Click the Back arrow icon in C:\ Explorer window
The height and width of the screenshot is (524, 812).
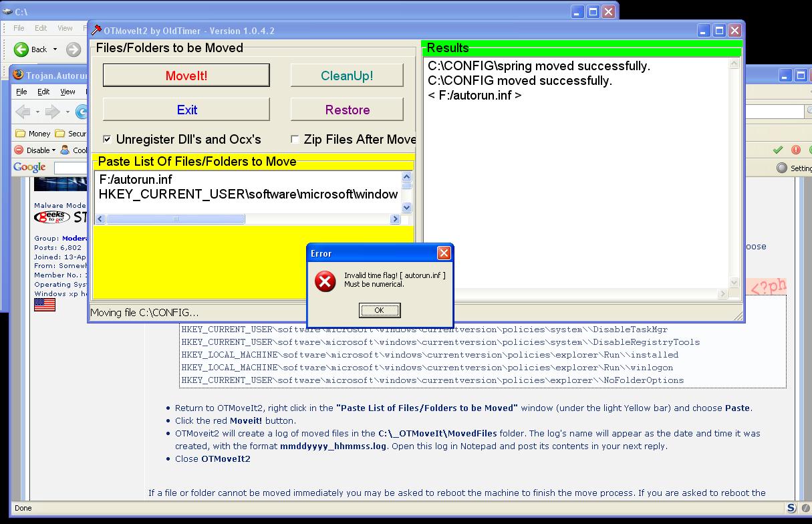(x=21, y=49)
